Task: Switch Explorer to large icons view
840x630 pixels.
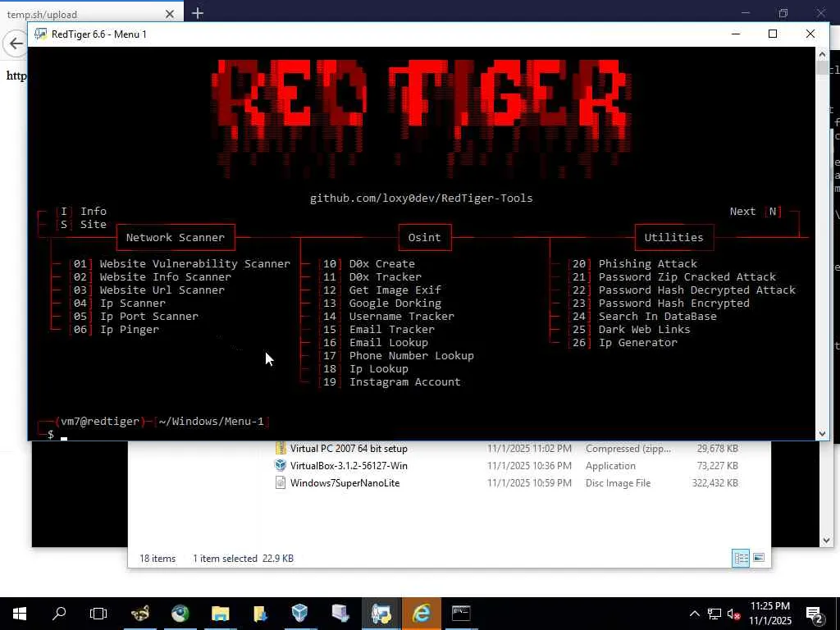Action: 759,558
